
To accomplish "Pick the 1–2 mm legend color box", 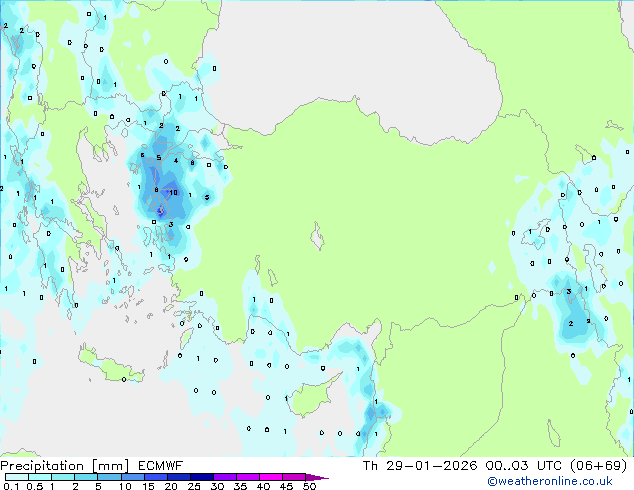I will (63, 477).
